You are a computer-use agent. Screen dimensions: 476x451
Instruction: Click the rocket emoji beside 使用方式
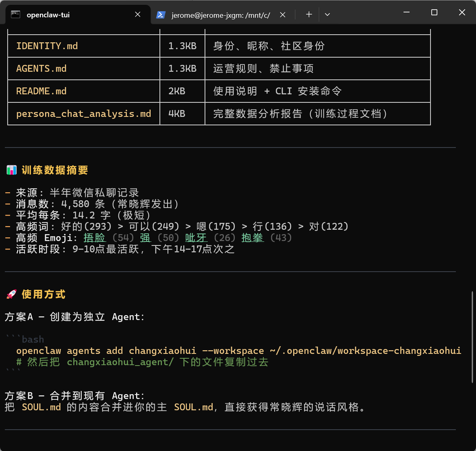[12, 294]
